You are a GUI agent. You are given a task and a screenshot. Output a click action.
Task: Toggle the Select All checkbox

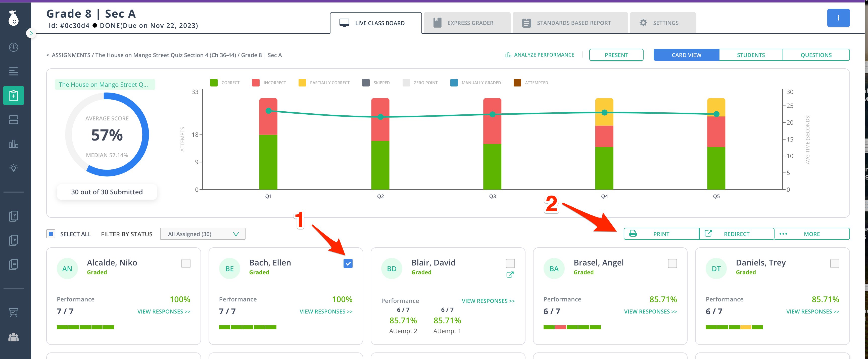pos(51,234)
